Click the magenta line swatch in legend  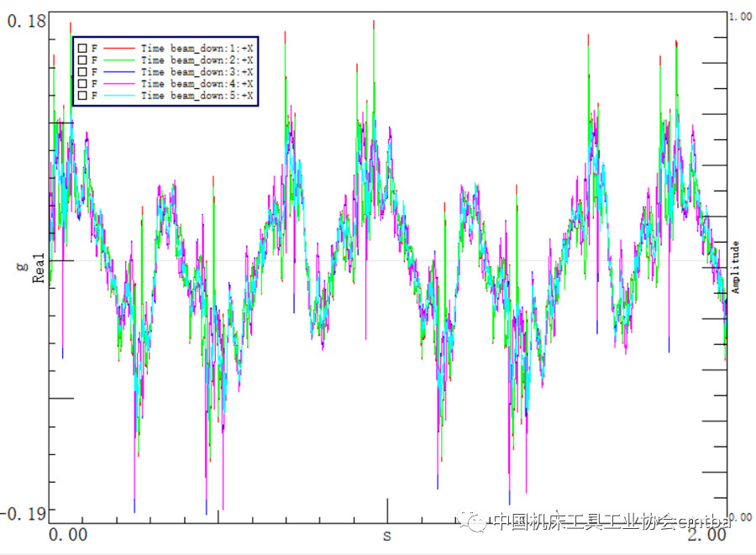click(x=119, y=84)
